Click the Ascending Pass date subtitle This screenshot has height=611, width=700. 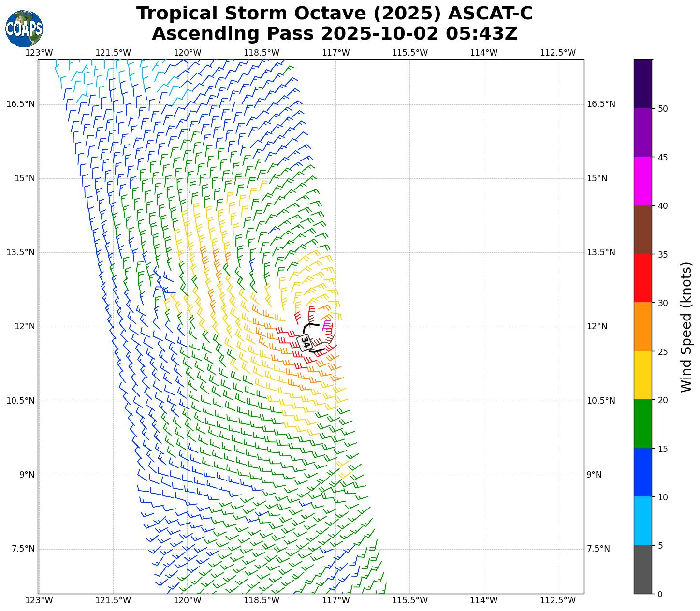(334, 34)
